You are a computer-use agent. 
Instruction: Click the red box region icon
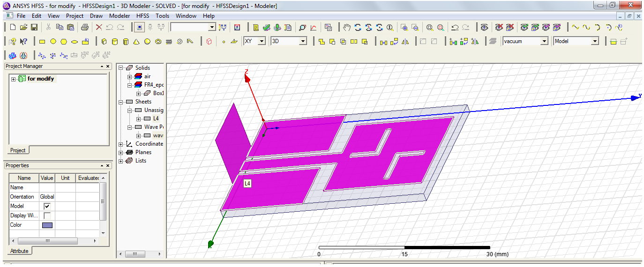coord(209,41)
